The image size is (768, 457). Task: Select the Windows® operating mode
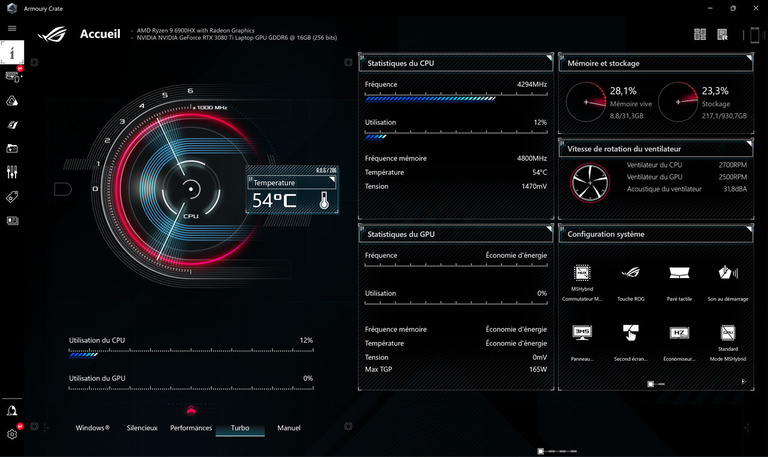tap(93, 428)
